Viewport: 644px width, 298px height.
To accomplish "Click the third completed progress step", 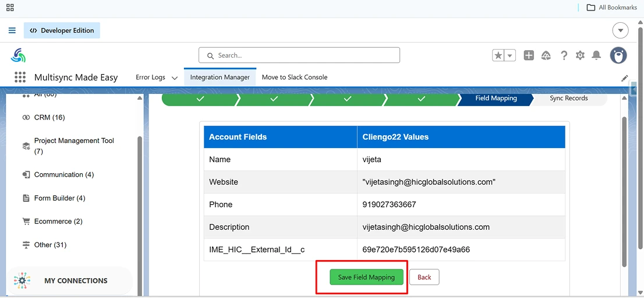I will coord(348,99).
